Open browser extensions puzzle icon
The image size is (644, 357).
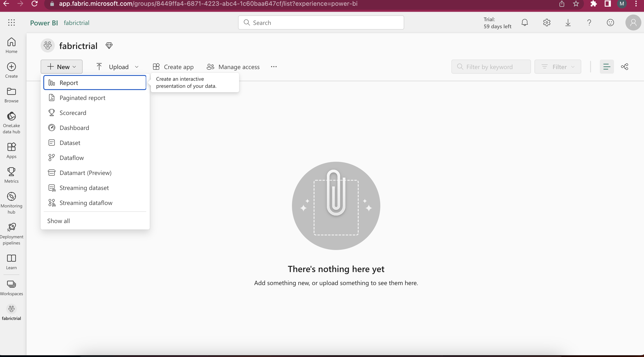click(593, 4)
